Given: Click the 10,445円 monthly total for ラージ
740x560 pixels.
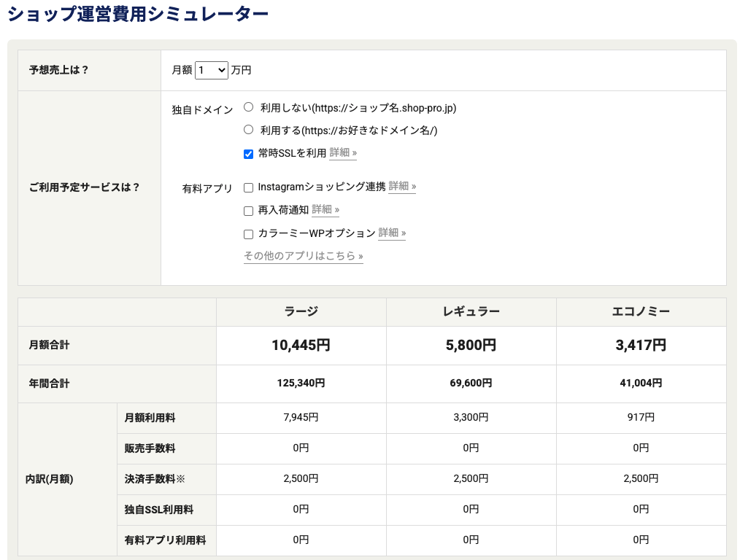Looking at the screenshot, I should (x=300, y=345).
